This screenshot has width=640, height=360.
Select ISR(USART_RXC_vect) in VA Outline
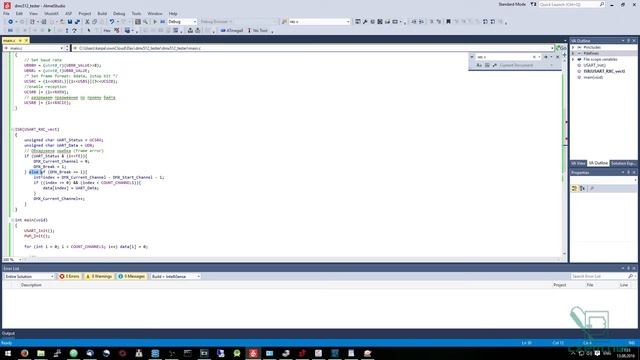604,71
